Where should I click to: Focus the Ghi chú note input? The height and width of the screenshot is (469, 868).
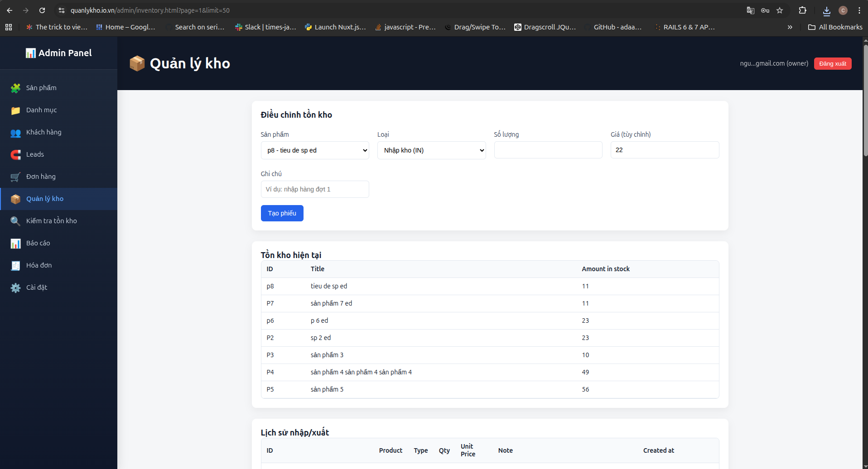315,189
